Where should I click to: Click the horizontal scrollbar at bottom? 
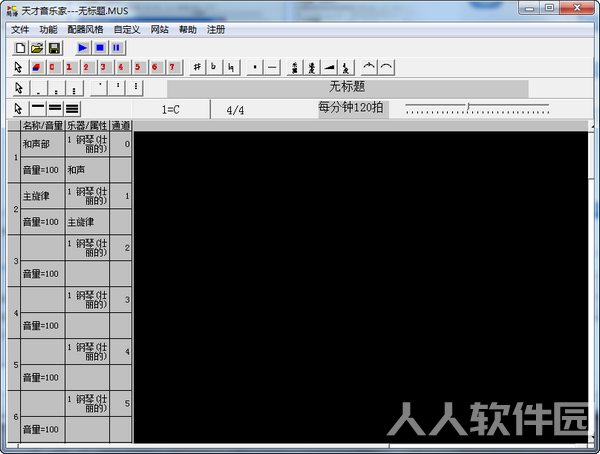[x=297, y=446]
